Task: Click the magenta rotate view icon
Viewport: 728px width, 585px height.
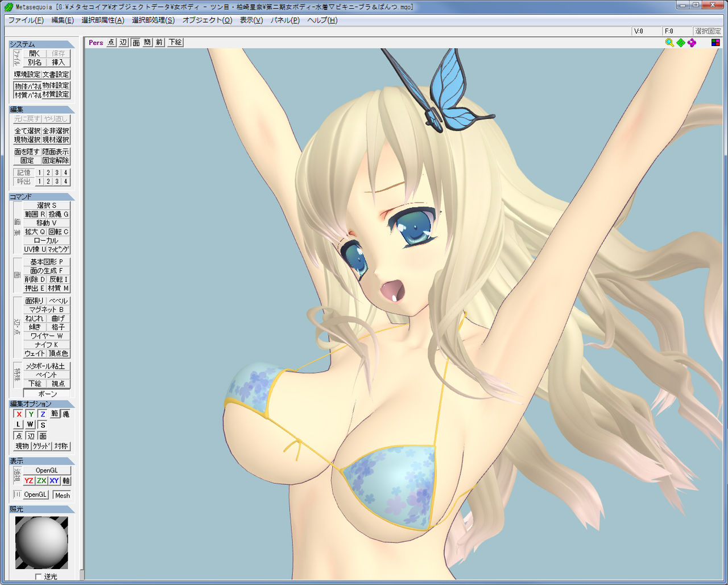Action: click(692, 43)
